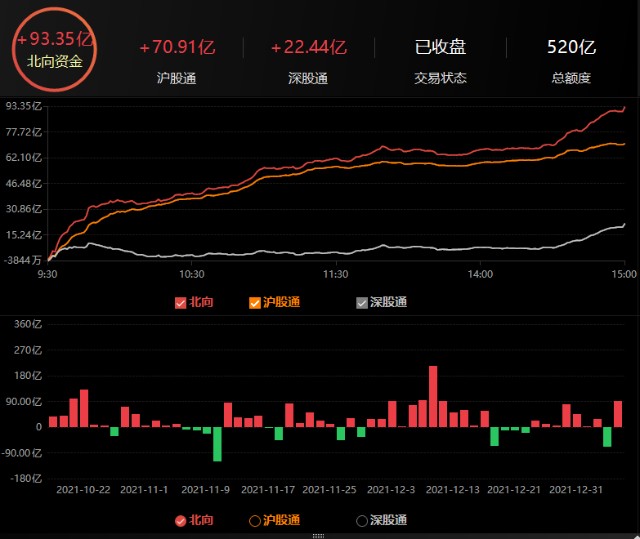Uncheck the 北向 line chart checkbox
The image size is (640, 539).
181,302
